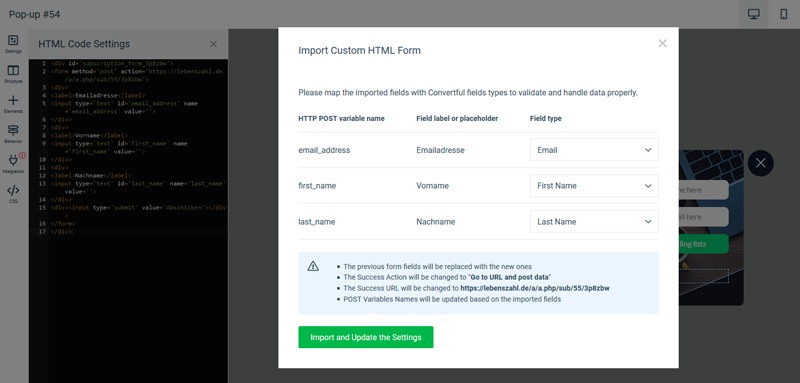800x383 pixels.
Task: Open the Field type dropdown for last_name
Action: (x=594, y=222)
